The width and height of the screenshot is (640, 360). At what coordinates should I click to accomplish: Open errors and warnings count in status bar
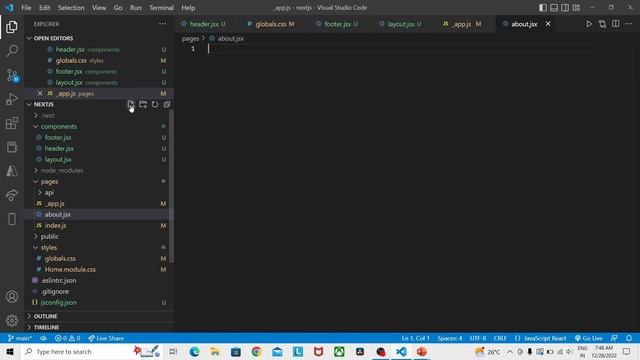point(68,338)
